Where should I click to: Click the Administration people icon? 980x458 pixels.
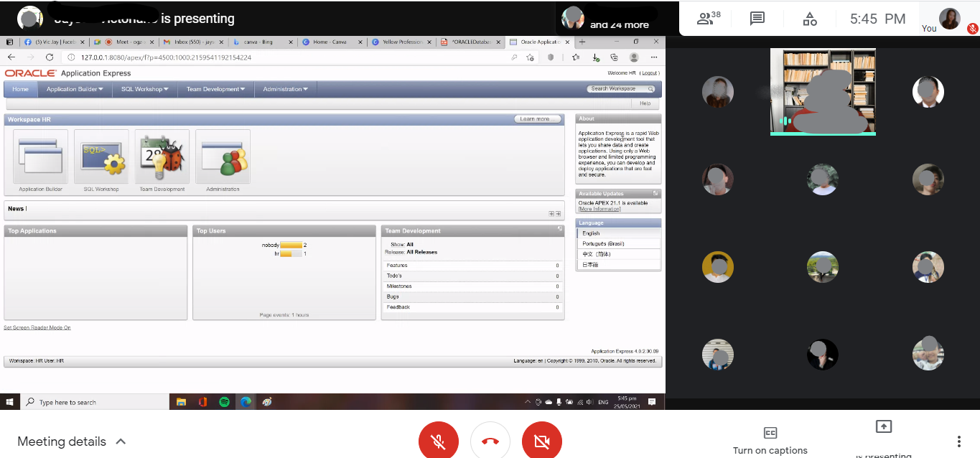(223, 156)
